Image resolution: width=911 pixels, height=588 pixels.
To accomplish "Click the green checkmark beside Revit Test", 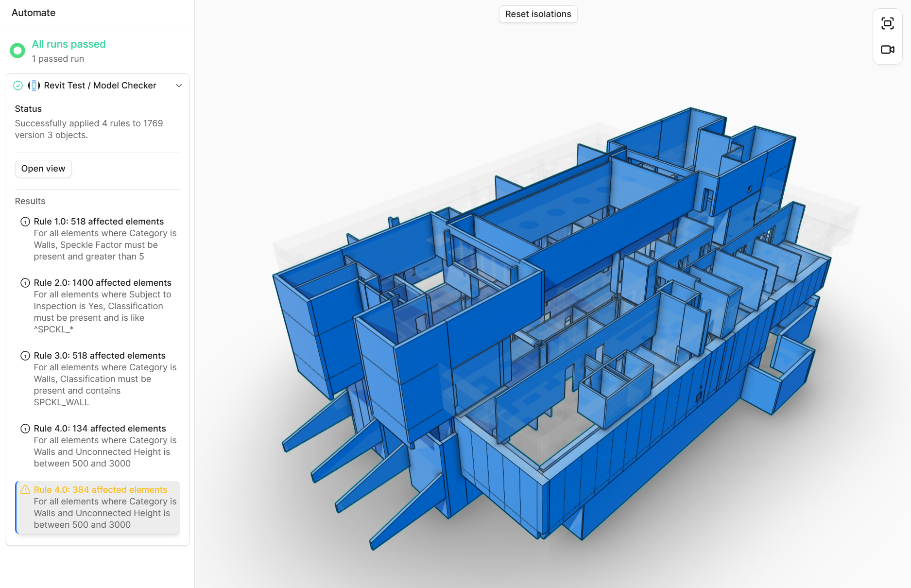I will coord(18,86).
